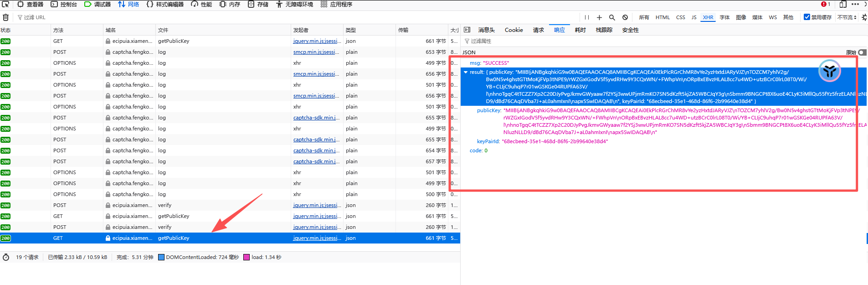Collapse details pane with toggle icon

467,30
